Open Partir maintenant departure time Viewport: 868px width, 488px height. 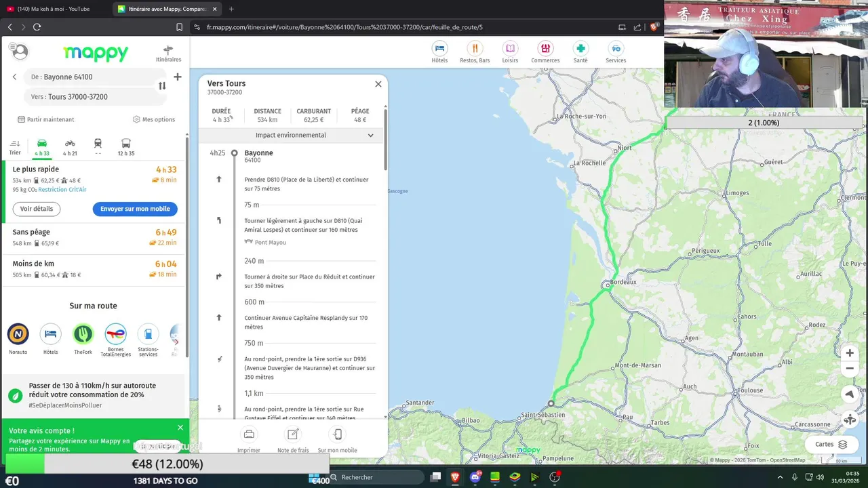coord(46,119)
